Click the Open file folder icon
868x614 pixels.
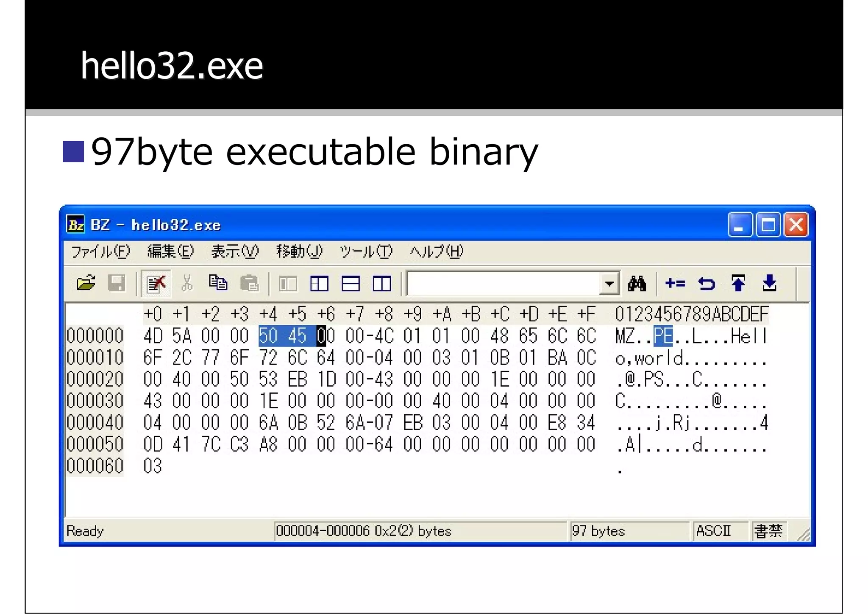[x=86, y=283]
